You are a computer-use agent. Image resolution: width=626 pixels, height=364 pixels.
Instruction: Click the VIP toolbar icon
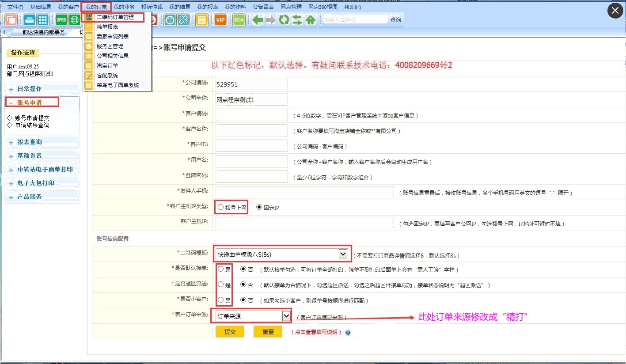pyautogui.click(x=220, y=20)
